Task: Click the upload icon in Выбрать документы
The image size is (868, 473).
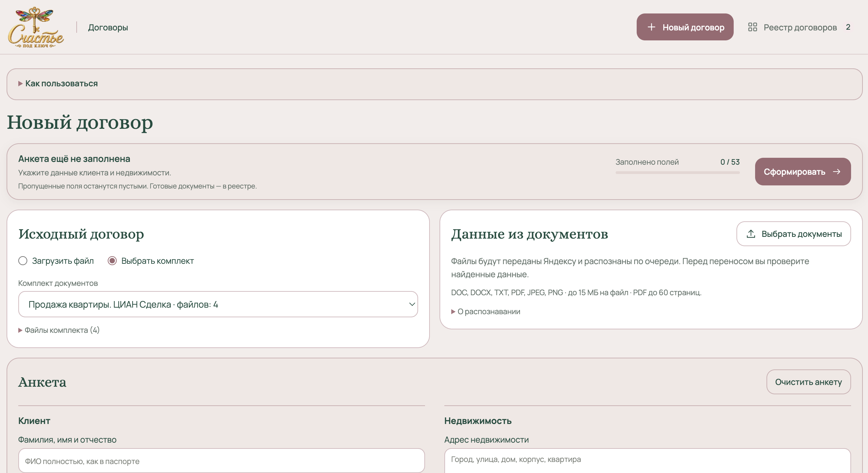Action: click(751, 234)
